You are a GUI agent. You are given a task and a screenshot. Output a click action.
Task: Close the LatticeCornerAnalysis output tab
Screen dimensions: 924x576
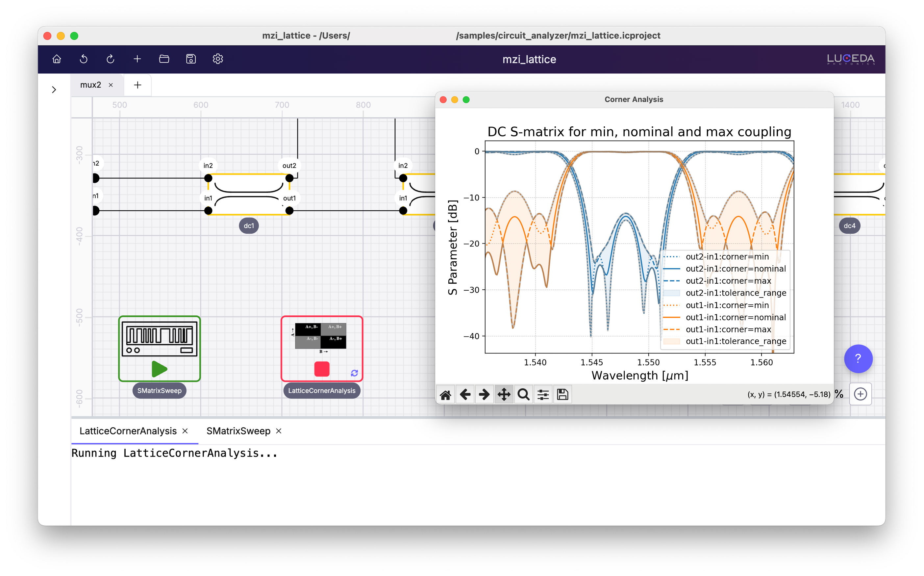tap(185, 431)
